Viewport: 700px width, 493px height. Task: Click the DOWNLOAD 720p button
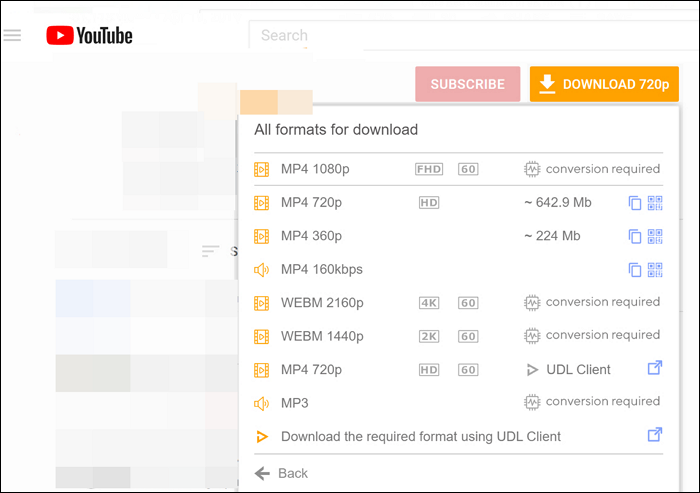point(604,84)
